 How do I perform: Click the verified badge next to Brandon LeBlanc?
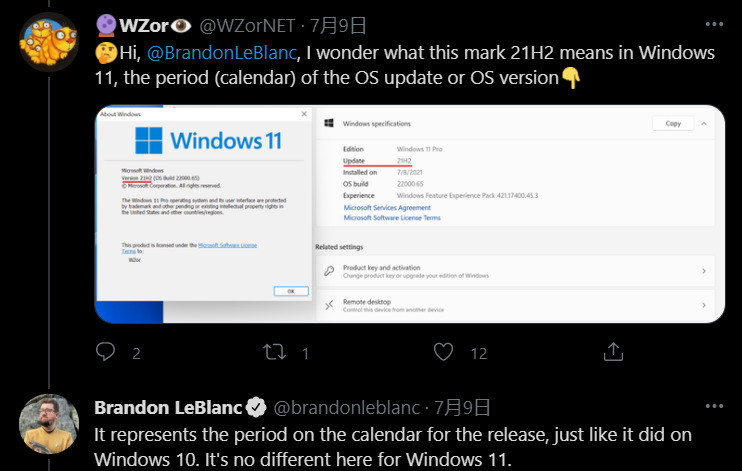coord(256,407)
